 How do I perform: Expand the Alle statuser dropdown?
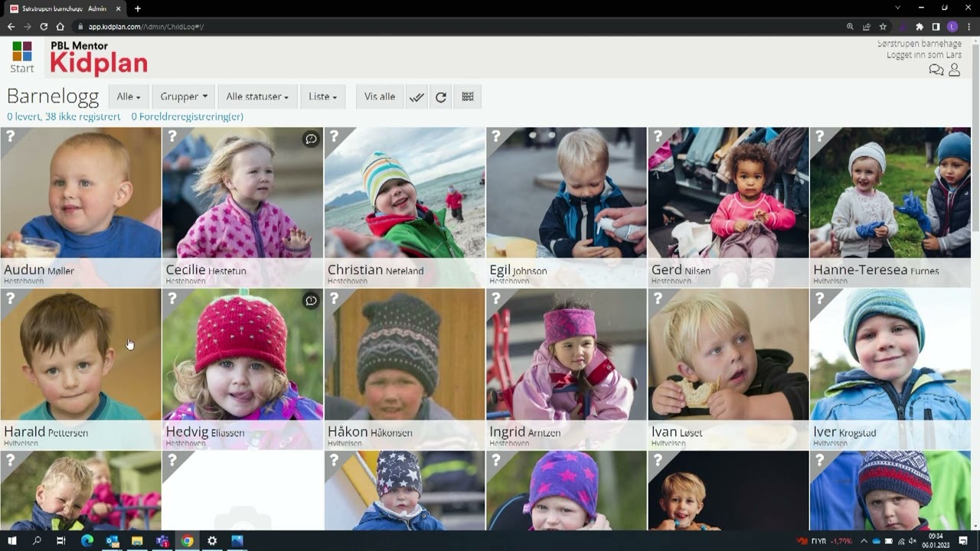click(257, 97)
